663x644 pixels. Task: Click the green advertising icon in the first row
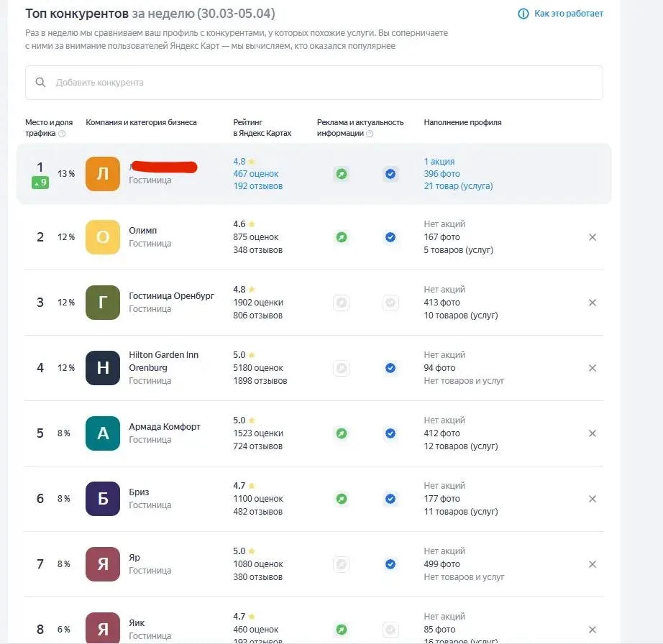pyautogui.click(x=342, y=174)
